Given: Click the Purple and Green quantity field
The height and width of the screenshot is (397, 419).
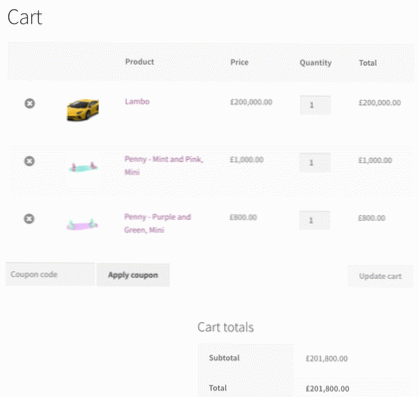Looking at the screenshot, I should pyautogui.click(x=314, y=220).
